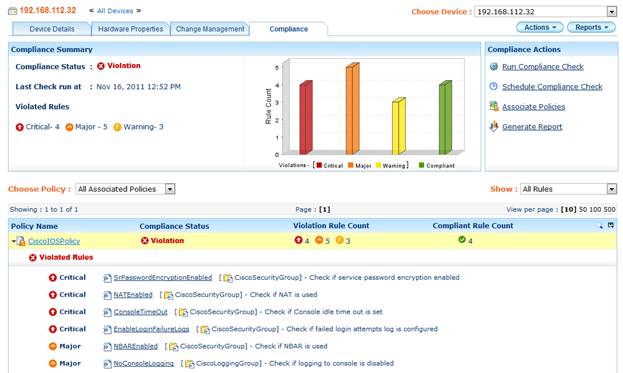Click orange Major legend swatch in chart
Viewport: 623px width, 373px height.
(350, 165)
